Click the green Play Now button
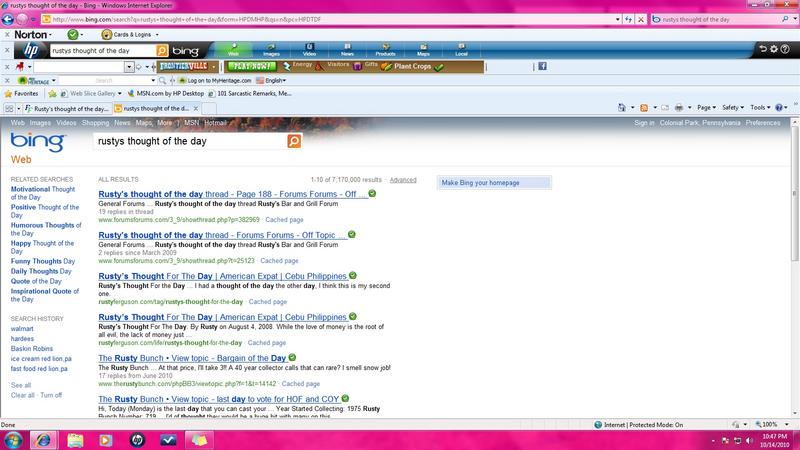This screenshot has width=800, height=450. click(252, 66)
